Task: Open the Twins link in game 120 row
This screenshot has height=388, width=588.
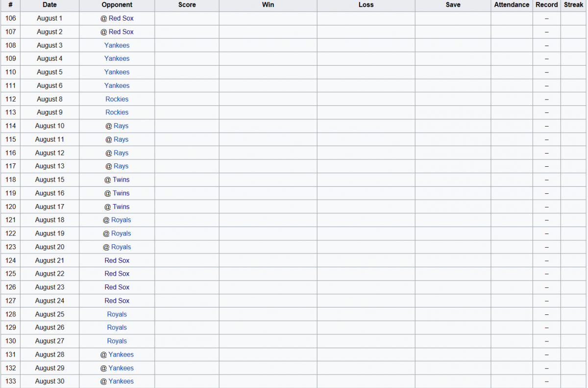Action: tap(121, 207)
